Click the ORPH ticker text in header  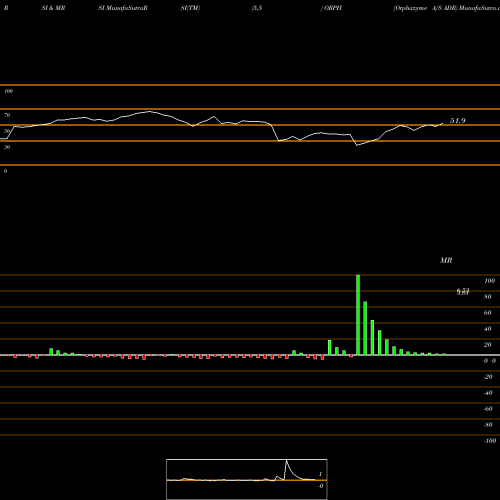(333, 8)
